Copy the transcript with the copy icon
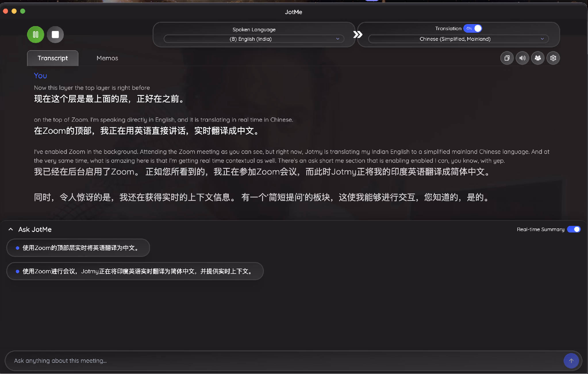This screenshot has height=374, width=588. [507, 58]
